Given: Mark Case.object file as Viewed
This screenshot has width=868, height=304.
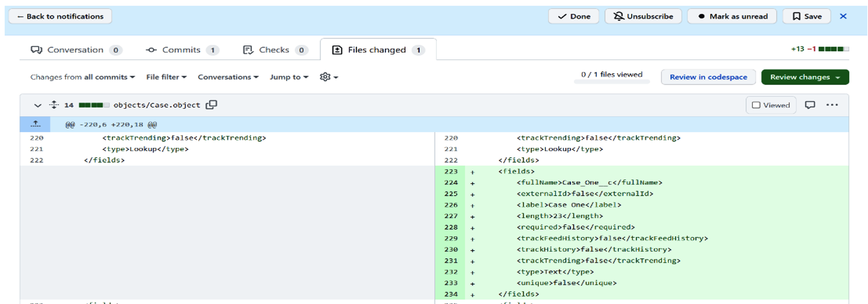Looking at the screenshot, I should [x=771, y=105].
